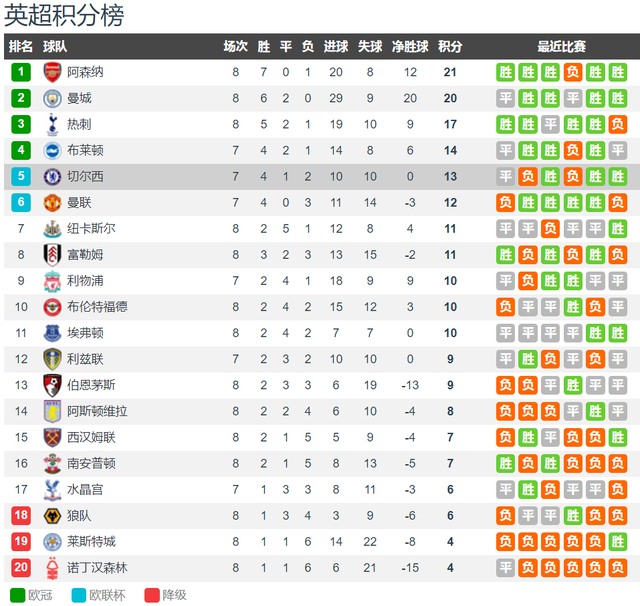The height and width of the screenshot is (606, 640).
Task: Click the Leicester City fox badge
Action: pyautogui.click(x=52, y=542)
